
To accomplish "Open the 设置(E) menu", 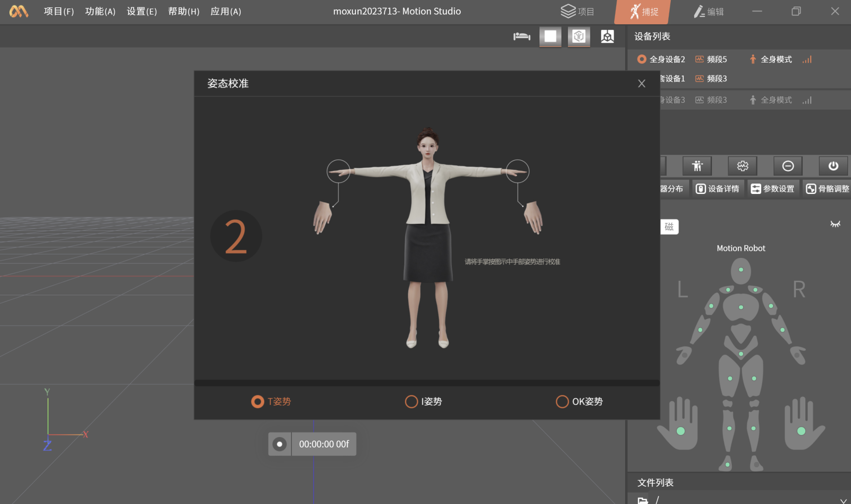I will coord(142,11).
